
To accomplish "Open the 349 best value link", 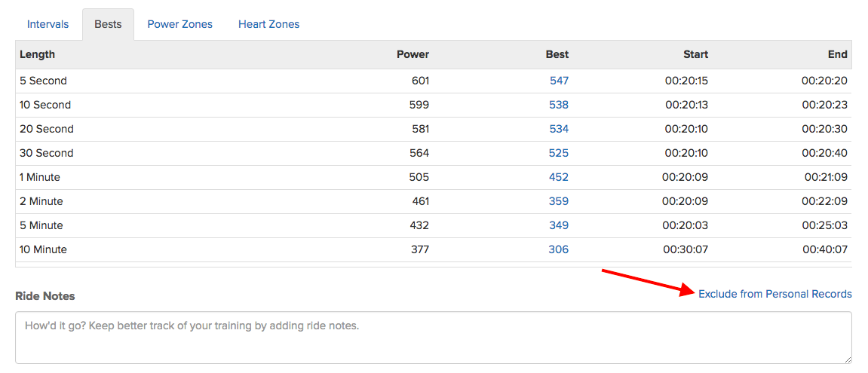I will 559,225.
